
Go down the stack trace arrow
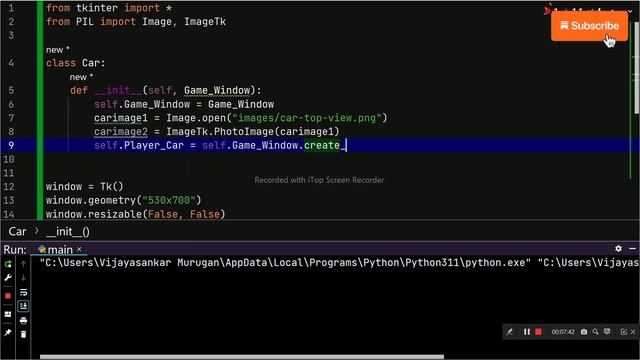tap(23, 278)
